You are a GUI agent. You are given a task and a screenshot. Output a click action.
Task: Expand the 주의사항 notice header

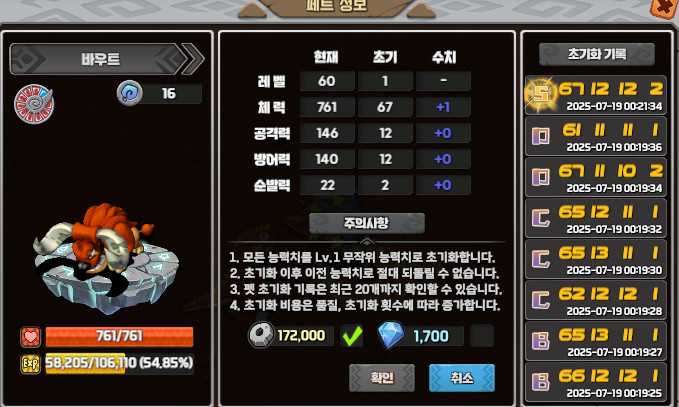(x=366, y=223)
